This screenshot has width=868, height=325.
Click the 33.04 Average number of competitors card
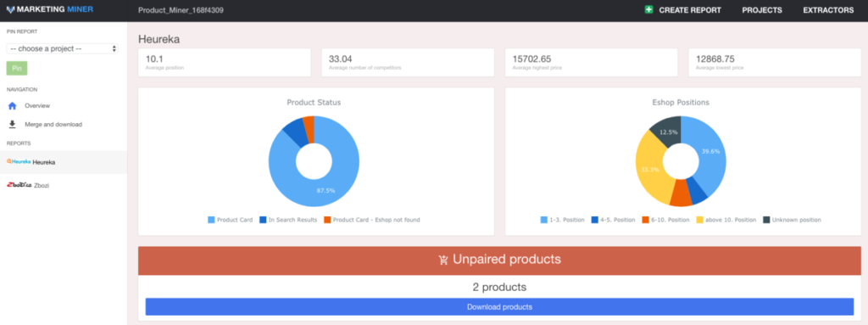click(x=408, y=63)
